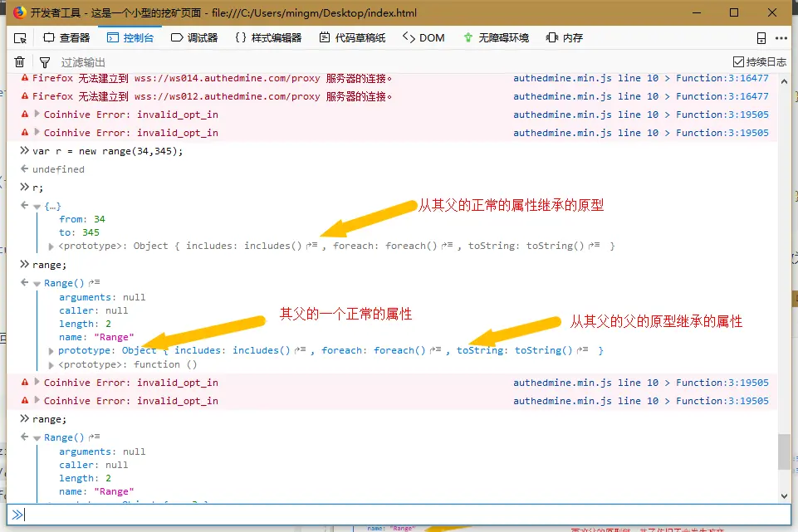
Task: Expand the second Coinhive Error entry
Action: [37, 132]
